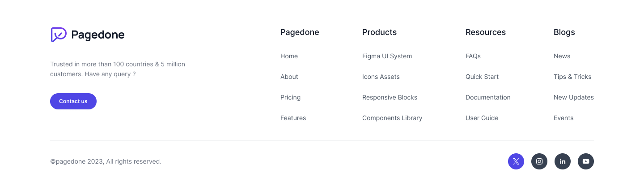Open the Instagram social icon
The width and height of the screenshot is (644, 182).
[539, 161]
